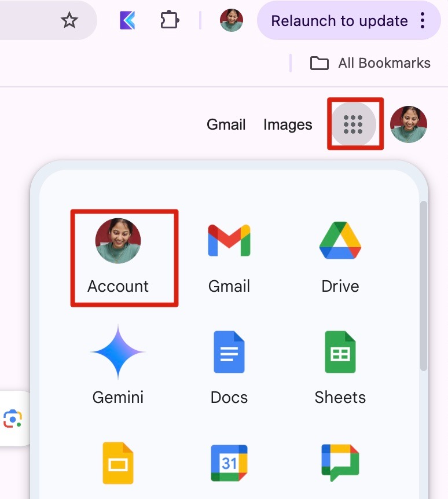The width and height of the screenshot is (448, 499).
Task: Start Google Lens image search
Action: (x=12, y=419)
